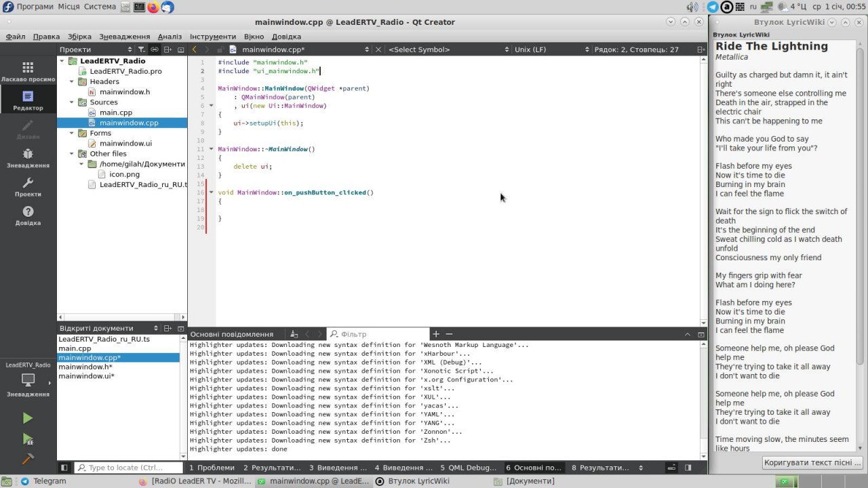The image size is (868, 488).
Task: Click the Build project hammer icon
Action: click(28, 459)
